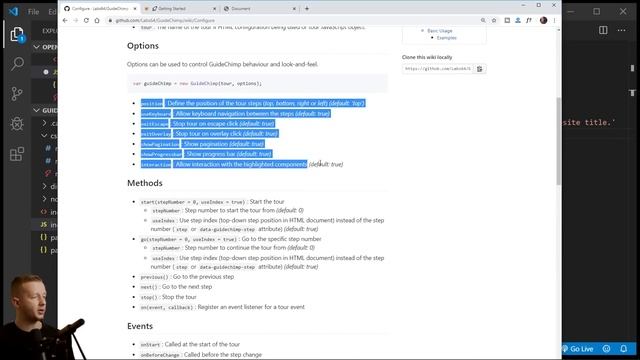Open VS Code Explorer icon
The width and height of the screenshot is (640, 360).
17,34
